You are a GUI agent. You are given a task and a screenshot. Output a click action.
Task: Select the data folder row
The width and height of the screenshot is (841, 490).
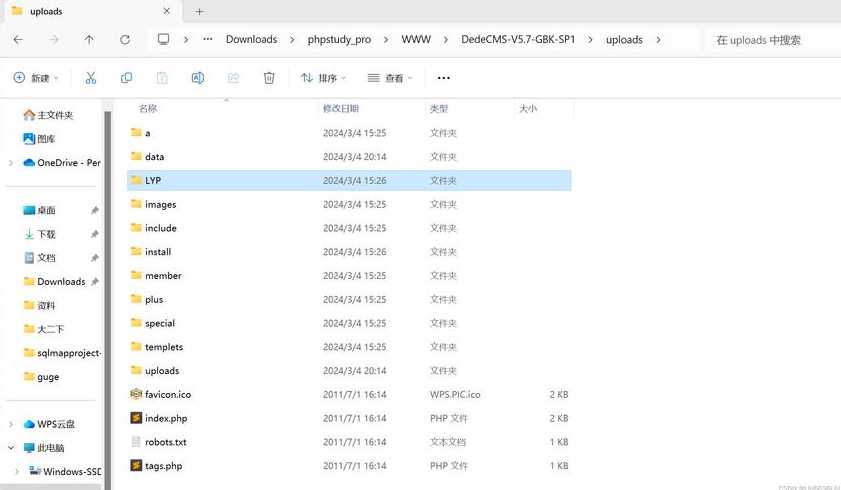click(349, 157)
